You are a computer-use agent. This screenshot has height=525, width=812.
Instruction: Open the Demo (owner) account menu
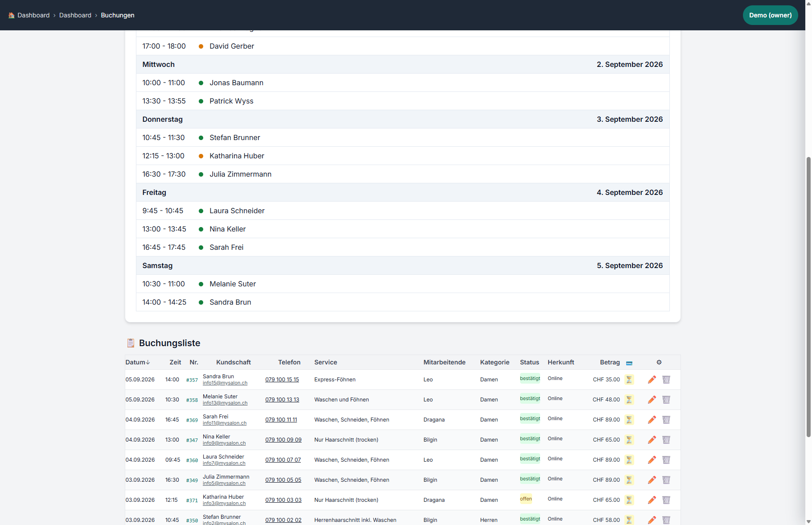[770, 15]
